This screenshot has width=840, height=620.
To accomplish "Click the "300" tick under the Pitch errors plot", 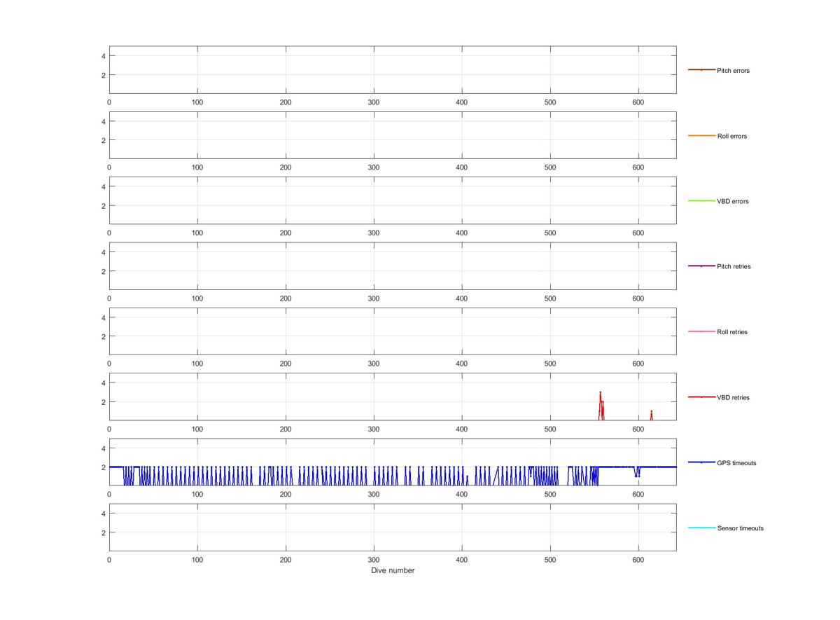I will pyautogui.click(x=374, y=102).
